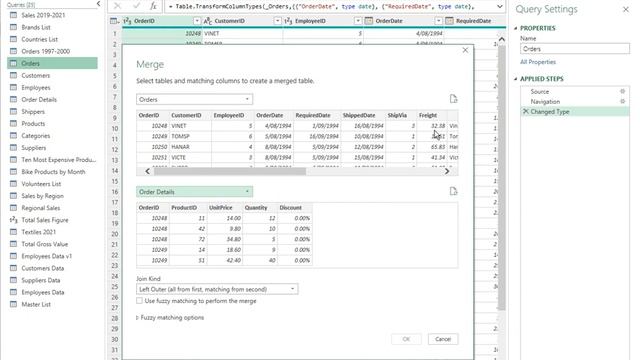The width and height of the screenshot is (640, 360).
Task: Collapse the Queries pane with its chevron
Action: [98, 4]
